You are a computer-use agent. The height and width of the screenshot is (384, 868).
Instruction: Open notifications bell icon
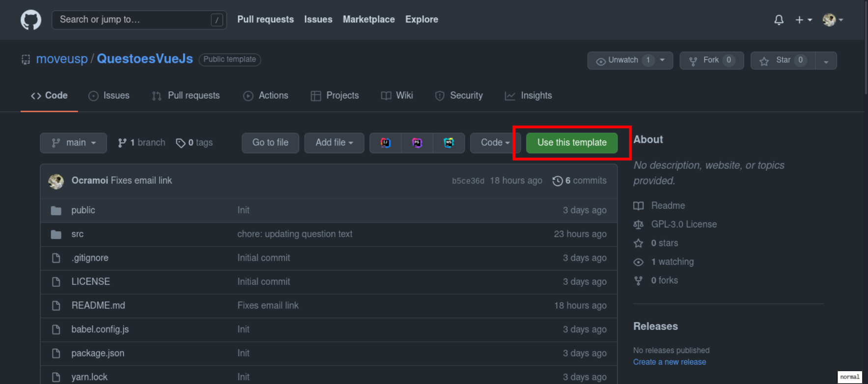[x=779, y=20]
